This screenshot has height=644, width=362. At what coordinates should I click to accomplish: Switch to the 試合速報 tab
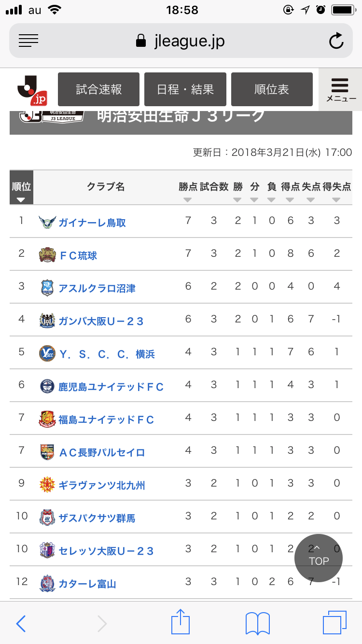point(98,89)
